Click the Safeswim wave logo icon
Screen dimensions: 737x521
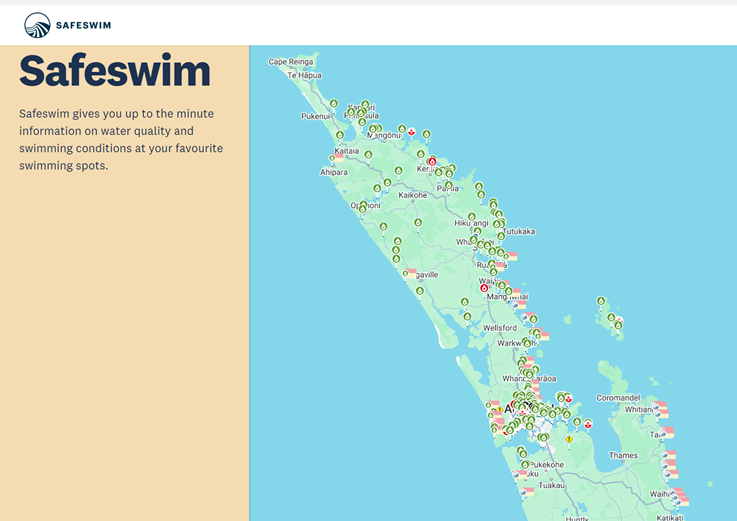(37, 25)
